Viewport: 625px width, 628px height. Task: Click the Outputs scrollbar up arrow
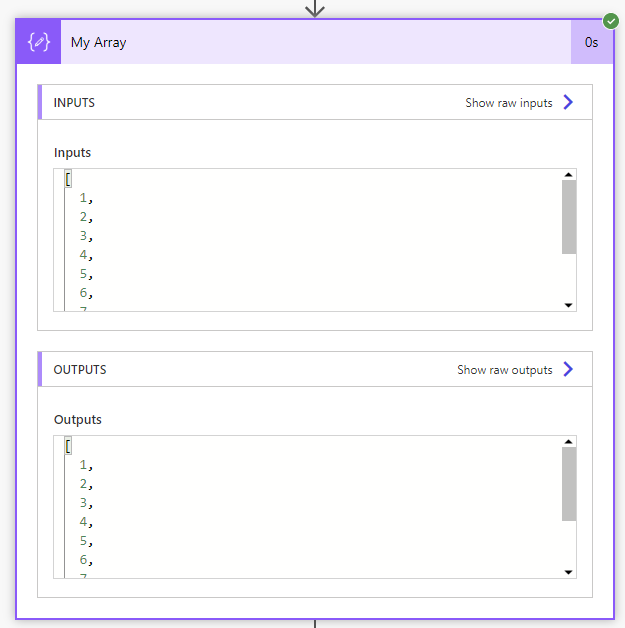click(x=569, y=442)
